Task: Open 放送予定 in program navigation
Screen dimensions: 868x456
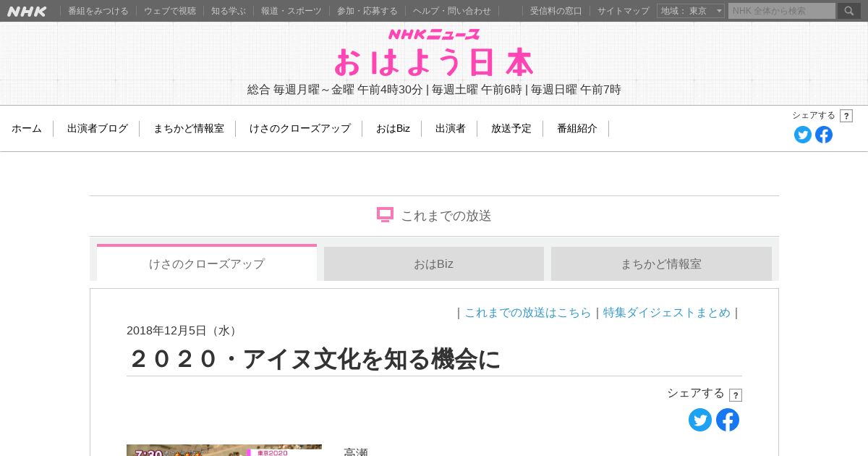Action: [x=511, y=129]
